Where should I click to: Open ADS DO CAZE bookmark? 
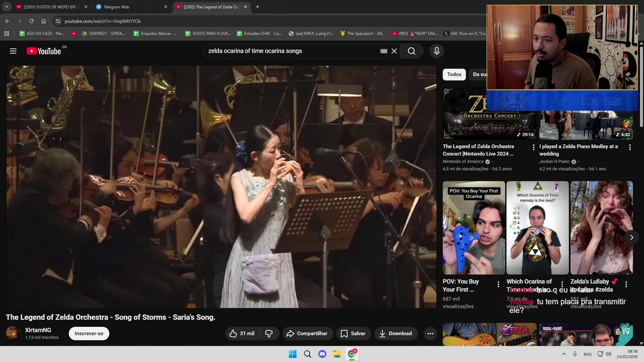pos(42,33)
